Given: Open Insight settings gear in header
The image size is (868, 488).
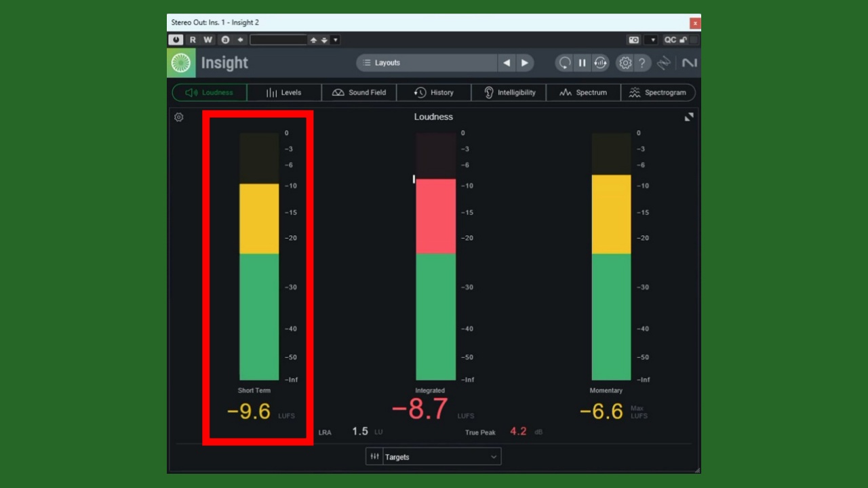Looking at the screenshot, I should click(625, 63).
